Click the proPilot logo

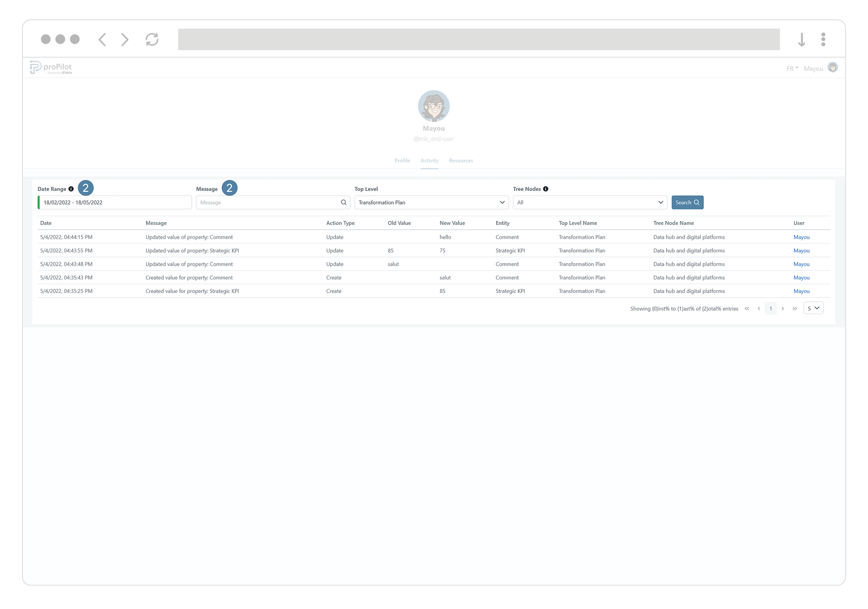[51, 67]
